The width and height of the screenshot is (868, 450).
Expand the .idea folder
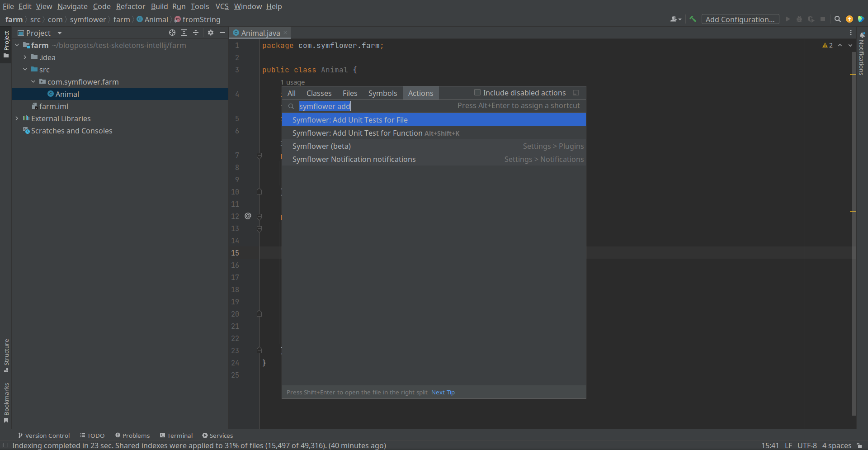tap(25, 57)
